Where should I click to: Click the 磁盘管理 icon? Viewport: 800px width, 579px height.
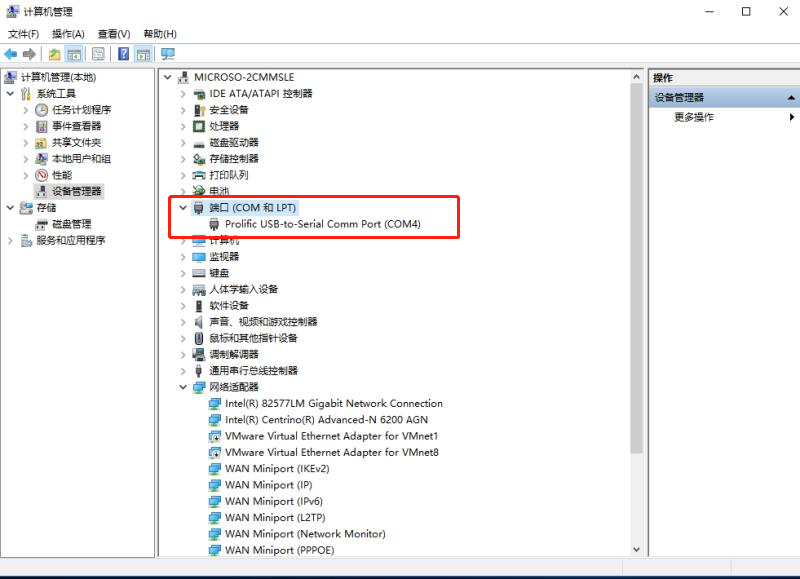[x=41, y=224]
